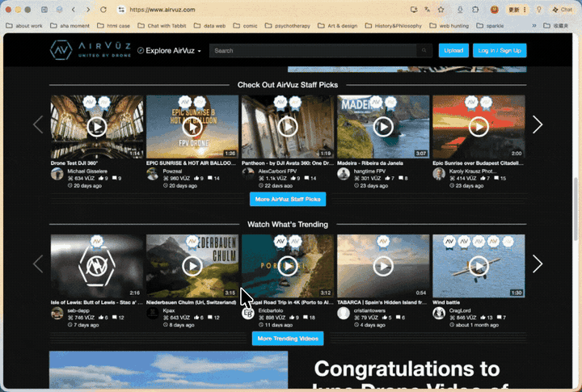Open the AlexCarboni FPV username link
The height and width of the screenshot is (392, 582).
[277, 171]
